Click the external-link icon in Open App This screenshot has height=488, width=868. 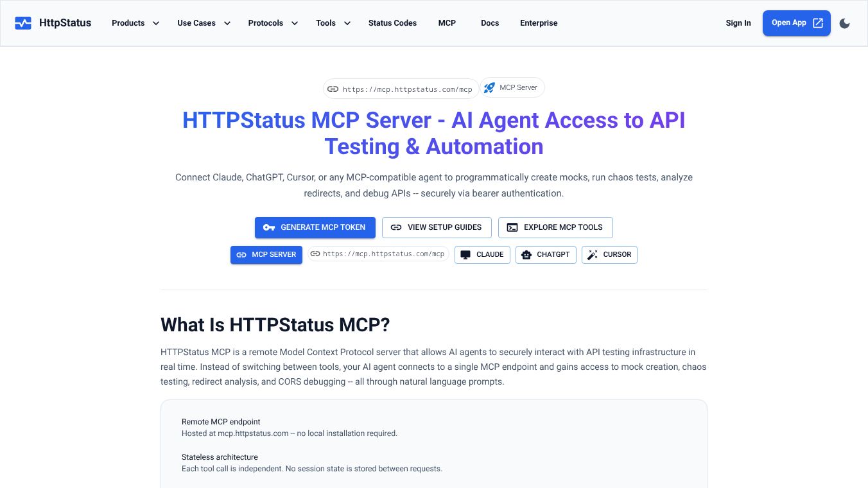point(818,23)
